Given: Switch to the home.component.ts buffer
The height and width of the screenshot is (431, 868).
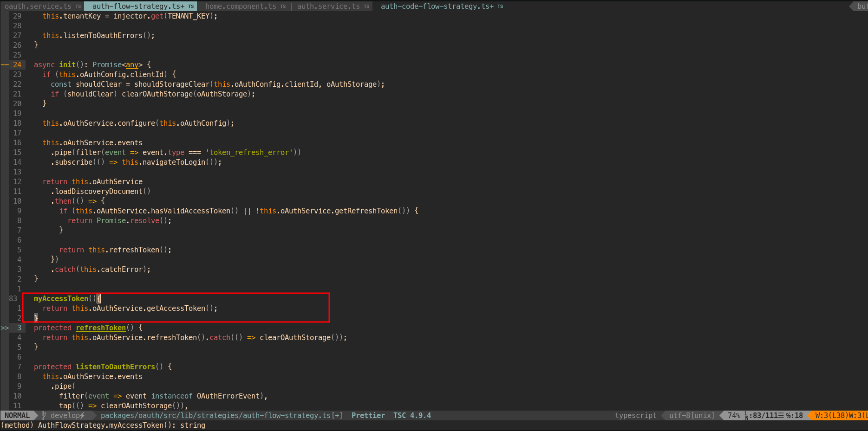Looking at the screenshot, I should [x=241, y=6].
